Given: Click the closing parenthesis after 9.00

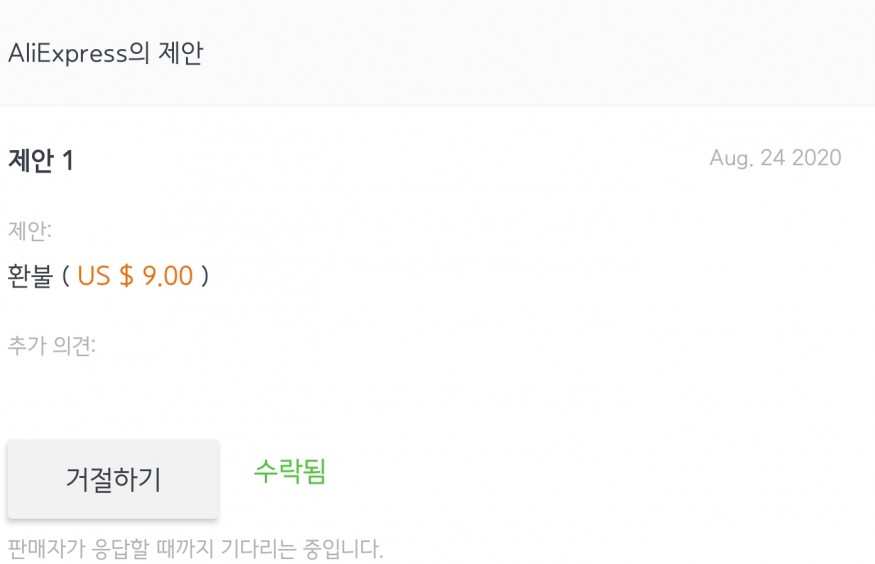Looking at the screenshot, I should 205,276.
